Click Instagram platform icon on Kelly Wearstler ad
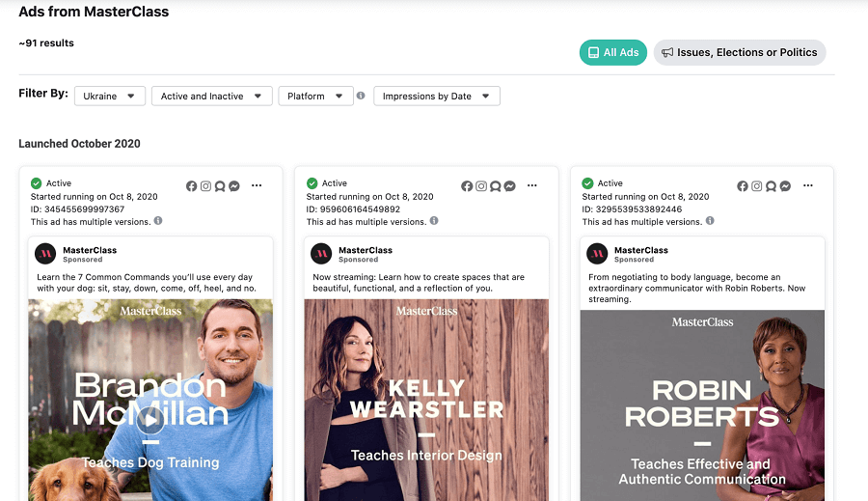This screenshot has width=868, height=501. click(481, 186)
